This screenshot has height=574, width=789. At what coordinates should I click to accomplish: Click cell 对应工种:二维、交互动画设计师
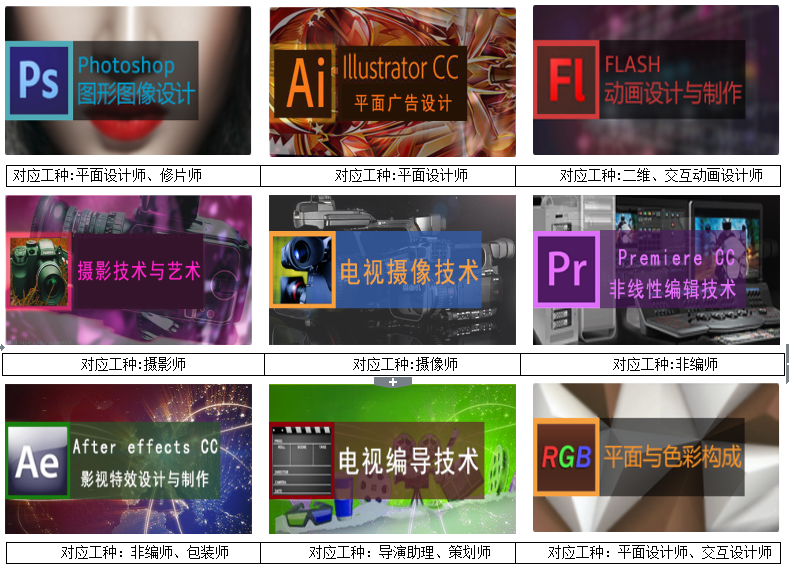pyautogui.click(x=648, y=176)
